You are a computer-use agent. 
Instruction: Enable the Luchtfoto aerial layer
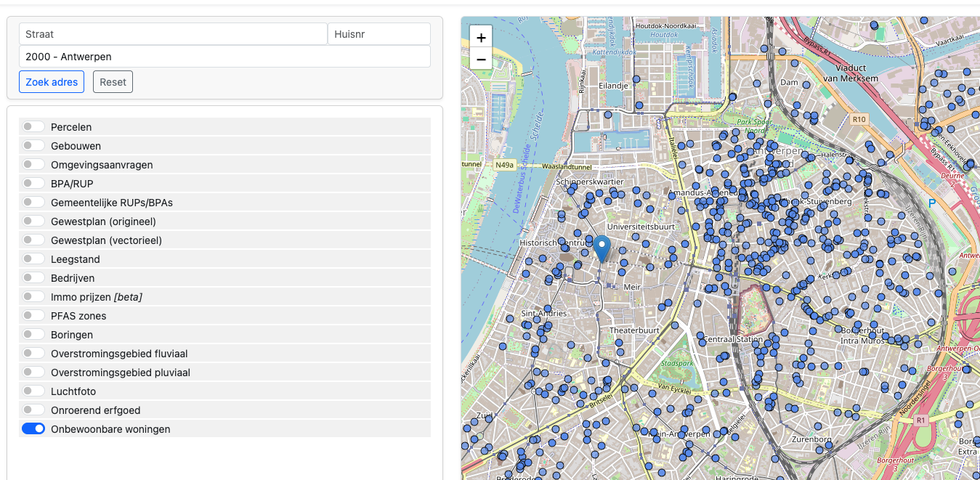tap(33, 391)
